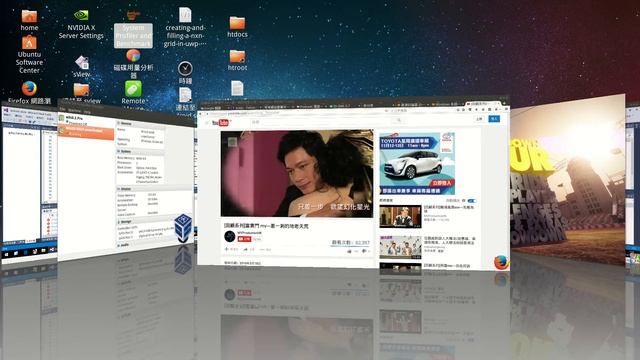Expand the Audio section in VirtualBox details
The height and width of the screenshot is (360, 640).
click(x=119, y=245)
